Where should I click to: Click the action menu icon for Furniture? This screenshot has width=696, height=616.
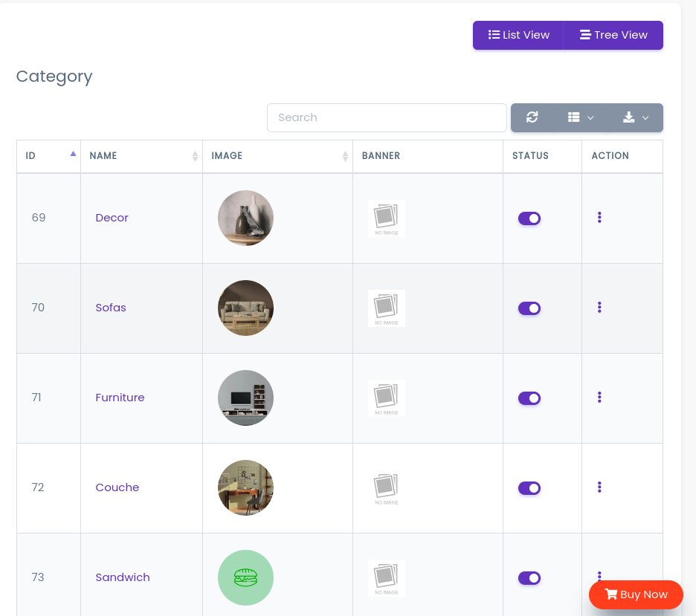pyautogui.click(x=599, y=398)
